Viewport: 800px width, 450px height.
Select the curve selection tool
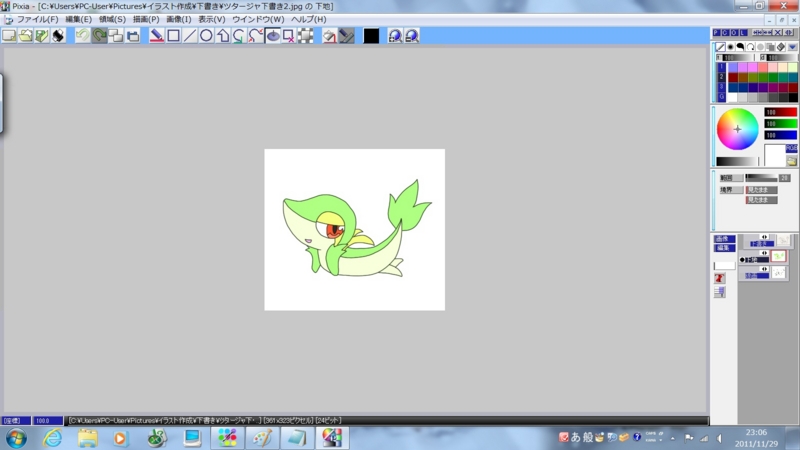[x=239, y=35]
